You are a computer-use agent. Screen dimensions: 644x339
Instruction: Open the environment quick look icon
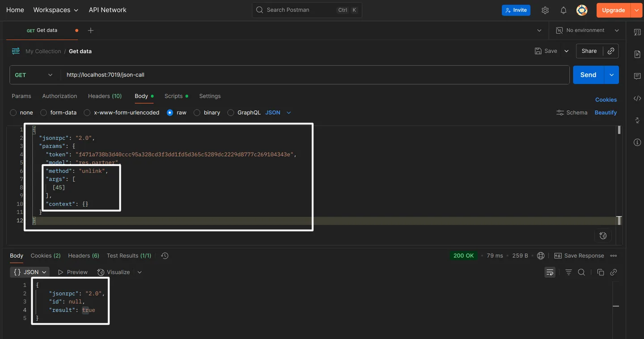(x=559, y=30)
